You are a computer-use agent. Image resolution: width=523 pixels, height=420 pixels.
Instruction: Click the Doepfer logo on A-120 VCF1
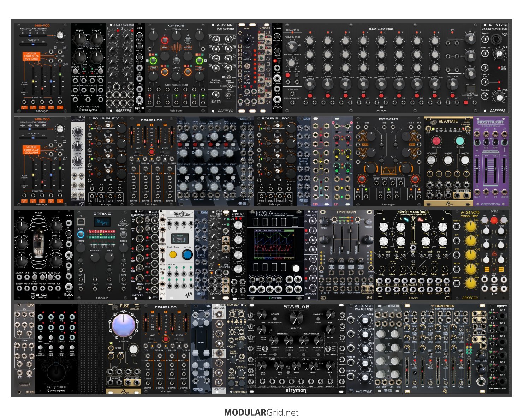[x=363, y=391]
